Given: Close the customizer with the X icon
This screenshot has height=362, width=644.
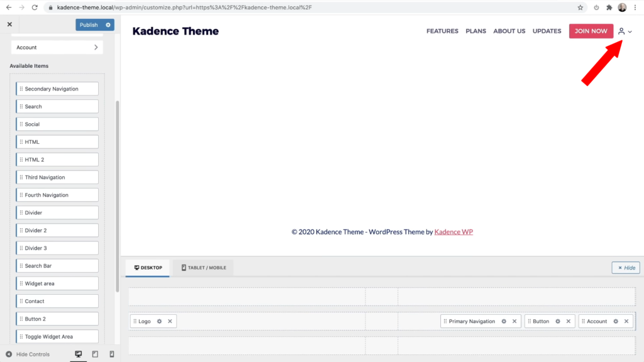Looking at the screenshot, I should [x=10, y=25].
